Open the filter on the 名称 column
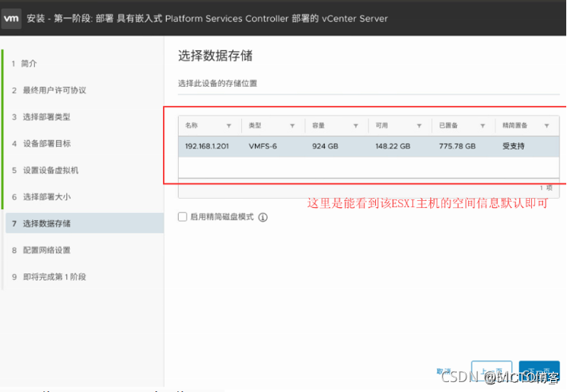 (x=229, y=126)
